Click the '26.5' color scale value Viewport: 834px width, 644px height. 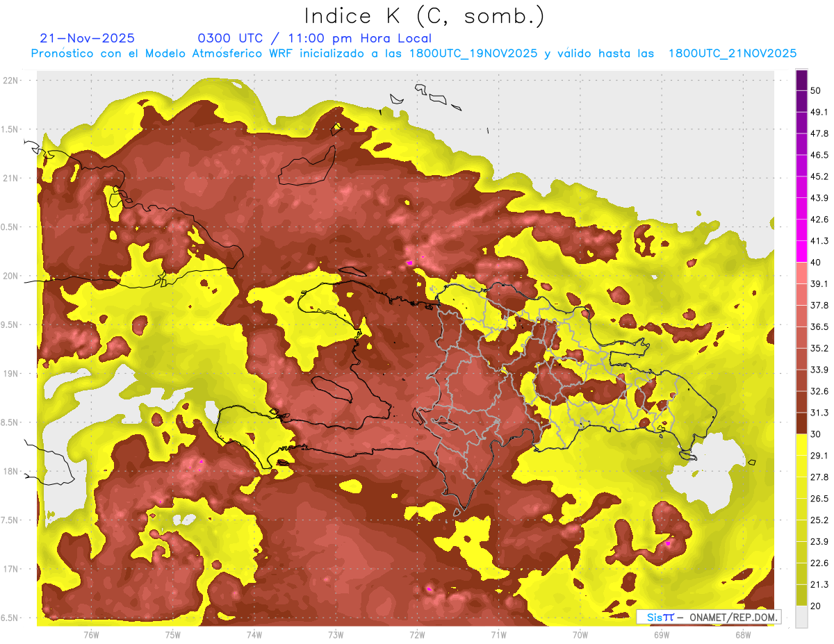(819, 498)
